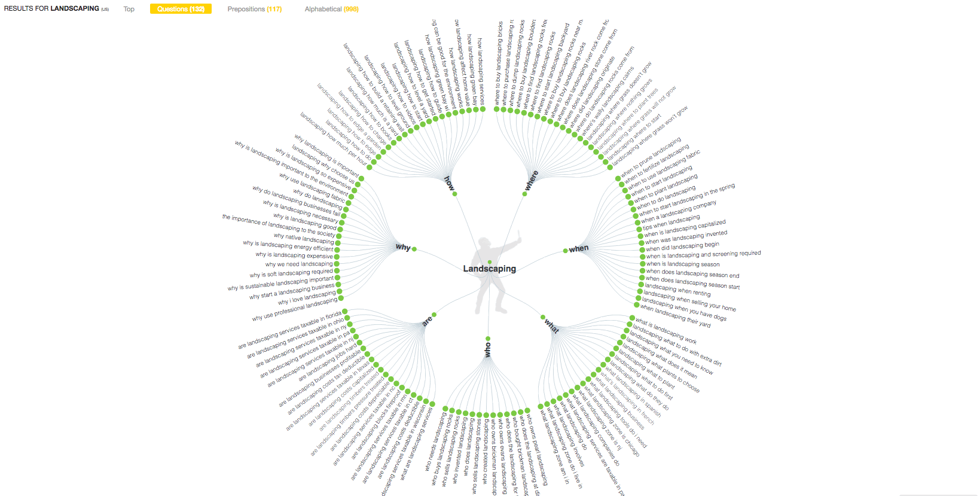
Task: Select 'are landscaping services taxable in florida'
Action: pos(290,330)
